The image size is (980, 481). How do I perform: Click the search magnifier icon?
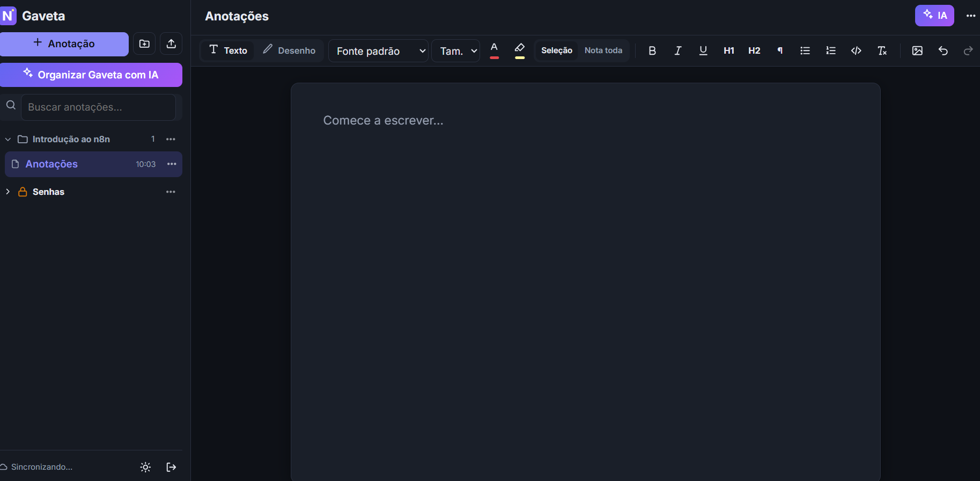(11, 105)
